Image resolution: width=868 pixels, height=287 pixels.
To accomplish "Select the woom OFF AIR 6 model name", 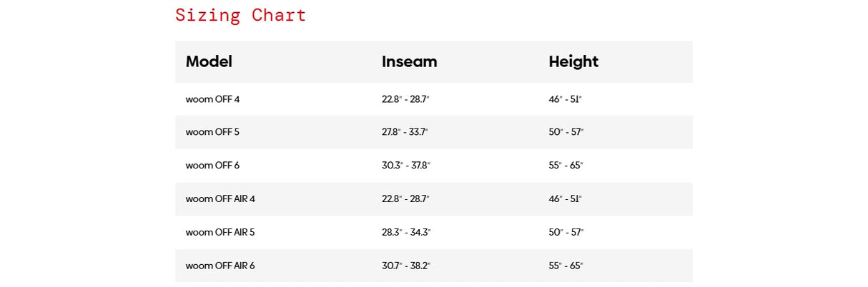I will tap(220, 266).
